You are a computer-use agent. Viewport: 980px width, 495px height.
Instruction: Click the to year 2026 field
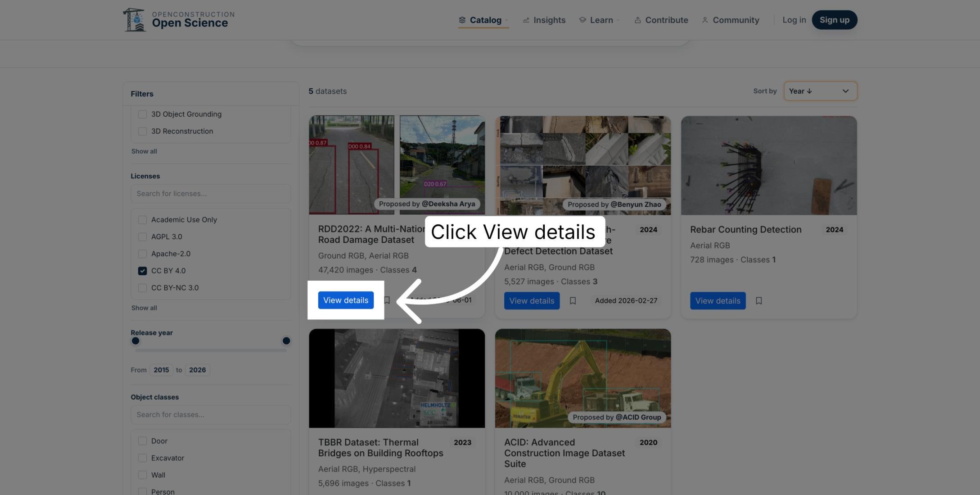pos(197,370)
